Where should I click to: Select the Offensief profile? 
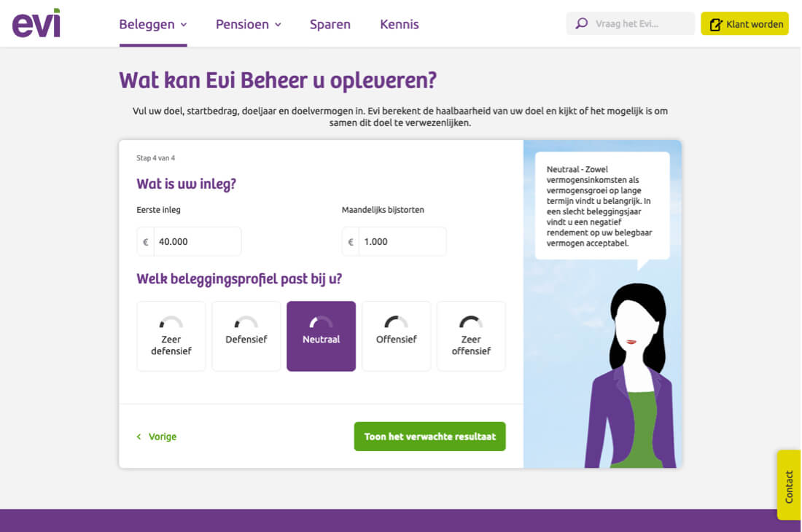click(x=397, y=336)
